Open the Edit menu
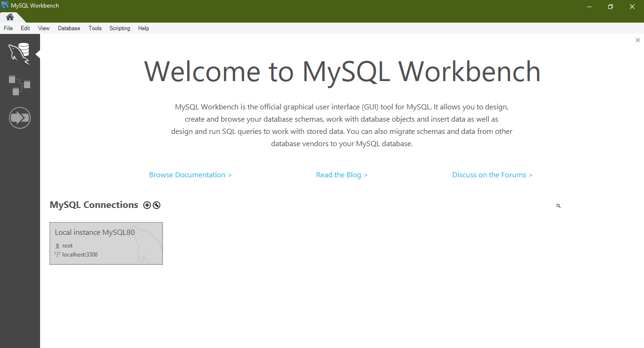 tap(25, 28)
